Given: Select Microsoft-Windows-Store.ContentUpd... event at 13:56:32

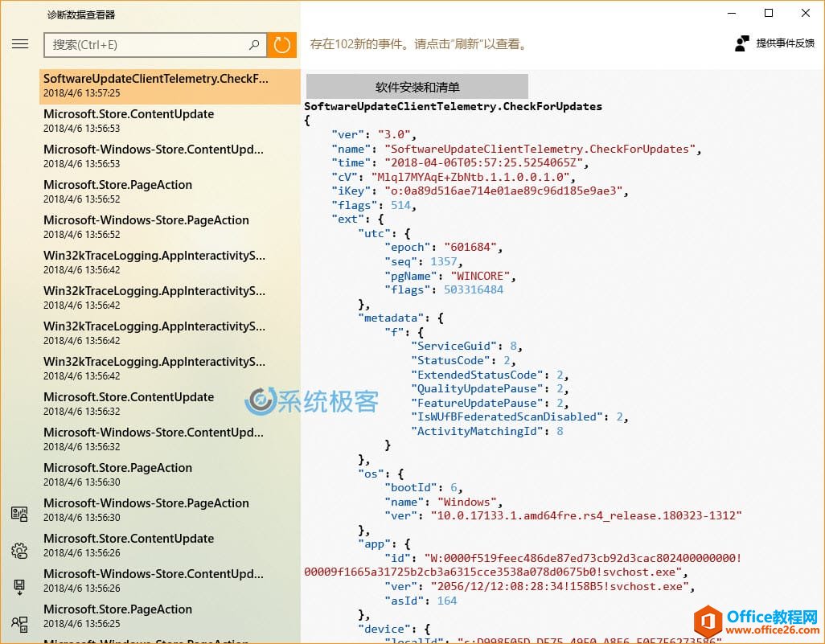Looking at the screenshot, I should pyautogui.click(x=170, y=439).
